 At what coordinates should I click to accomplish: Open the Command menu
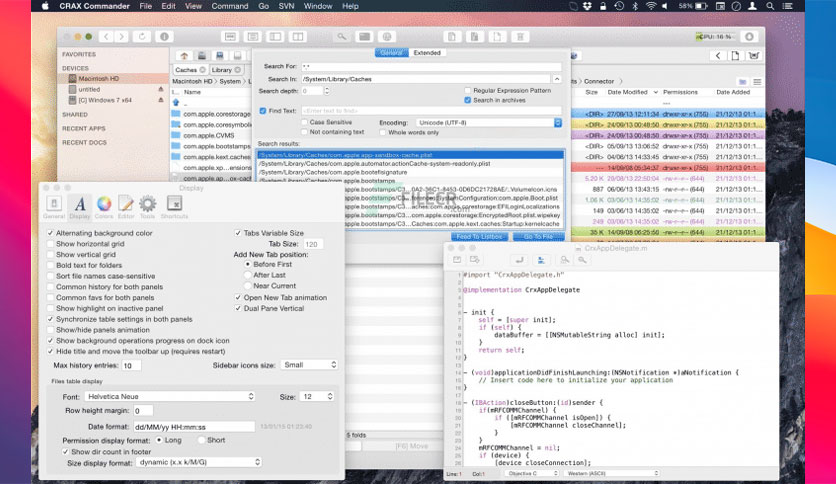click(230, 6)
